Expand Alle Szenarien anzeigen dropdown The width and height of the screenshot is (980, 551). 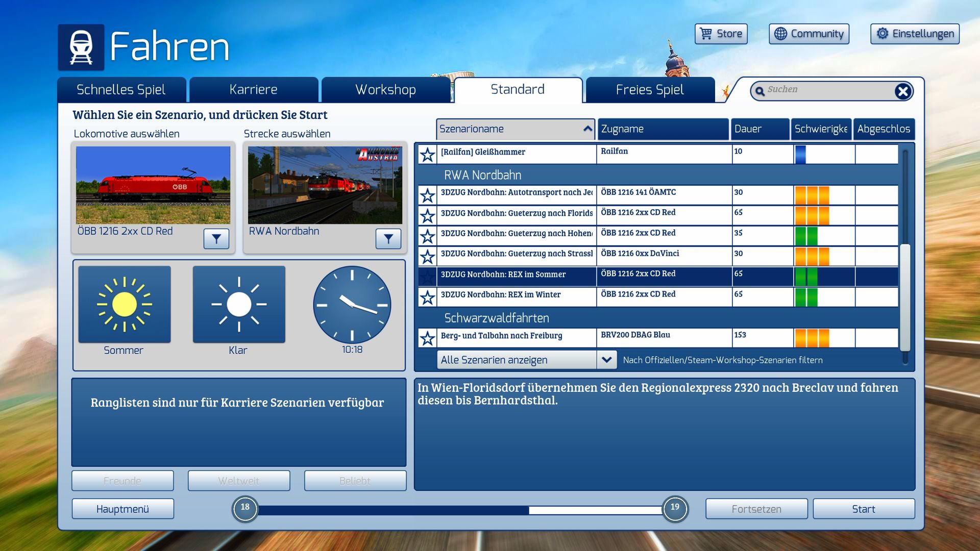click(x=606, y=360)
